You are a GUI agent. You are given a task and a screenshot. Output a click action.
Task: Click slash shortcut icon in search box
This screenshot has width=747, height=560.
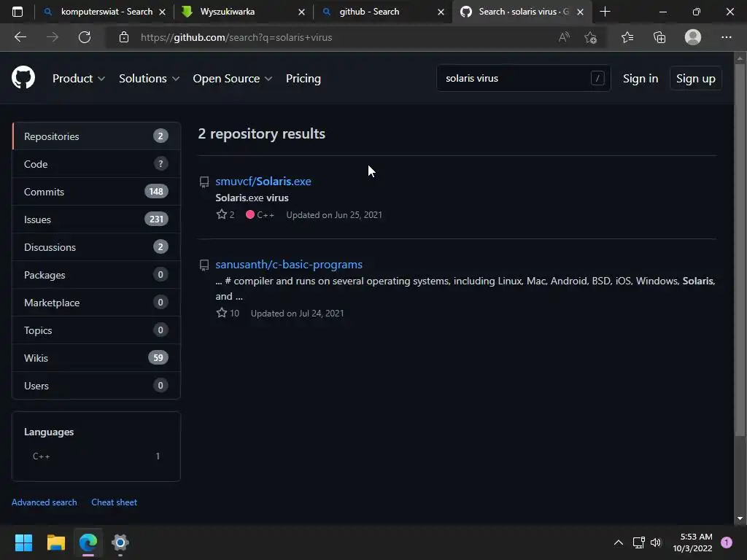(597, 78)
